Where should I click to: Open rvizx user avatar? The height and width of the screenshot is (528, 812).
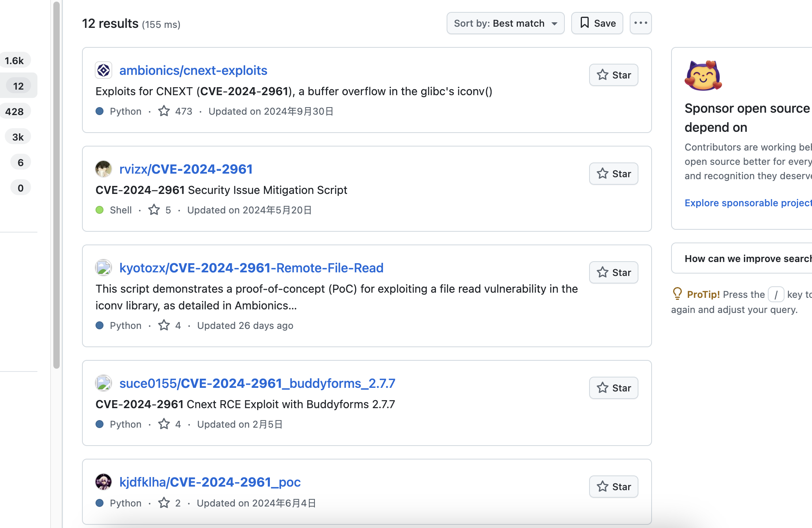pyautogui.click(x=103, y=169)
